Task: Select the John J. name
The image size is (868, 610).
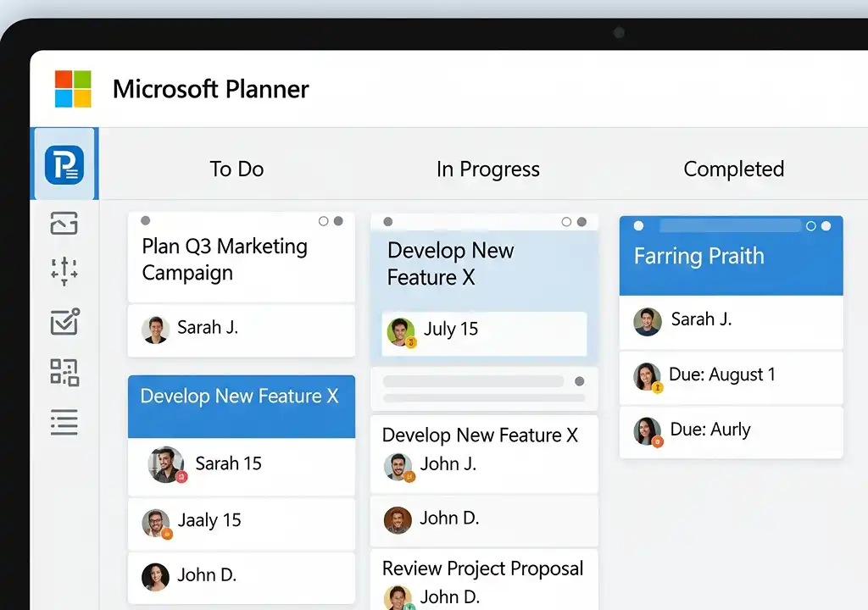Action: [x=448, y=464]
